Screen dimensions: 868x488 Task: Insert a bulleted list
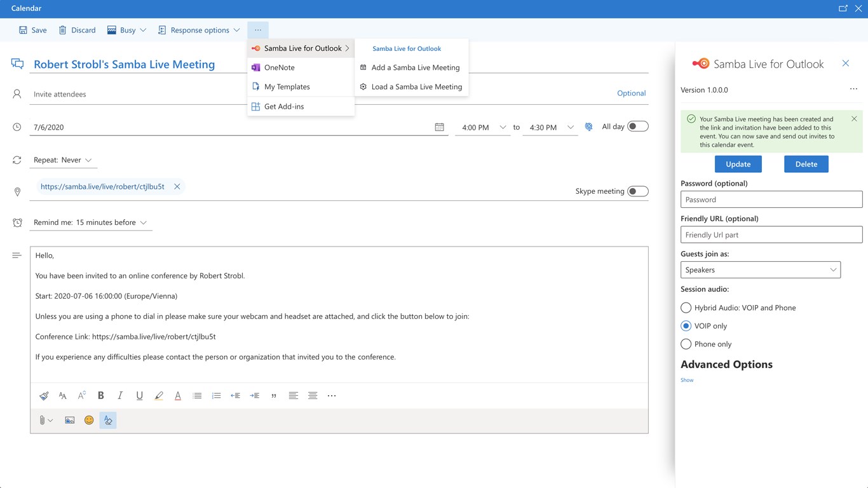pos(197,396)
